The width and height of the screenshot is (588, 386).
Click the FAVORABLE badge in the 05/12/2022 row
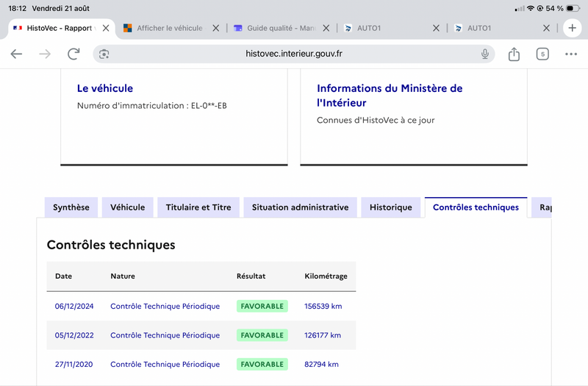[262, 335]
